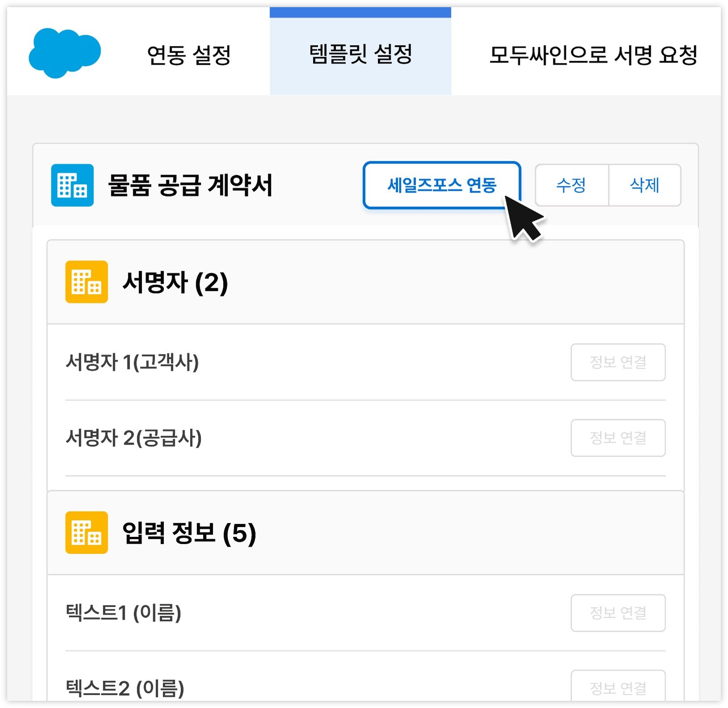Viewport: 728px width, 708px height.
Task: Select the 서명자 2(공급사) row label
Action: (x=134, y=438)
